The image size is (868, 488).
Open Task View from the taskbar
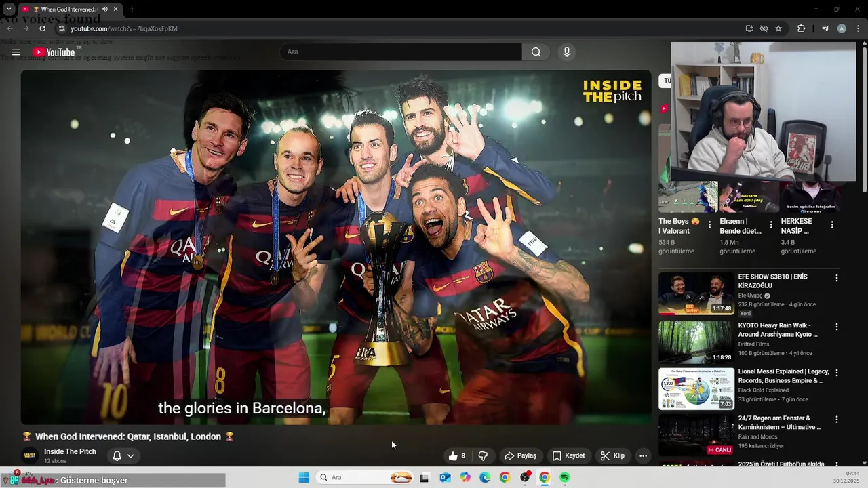tap(425, 477)
